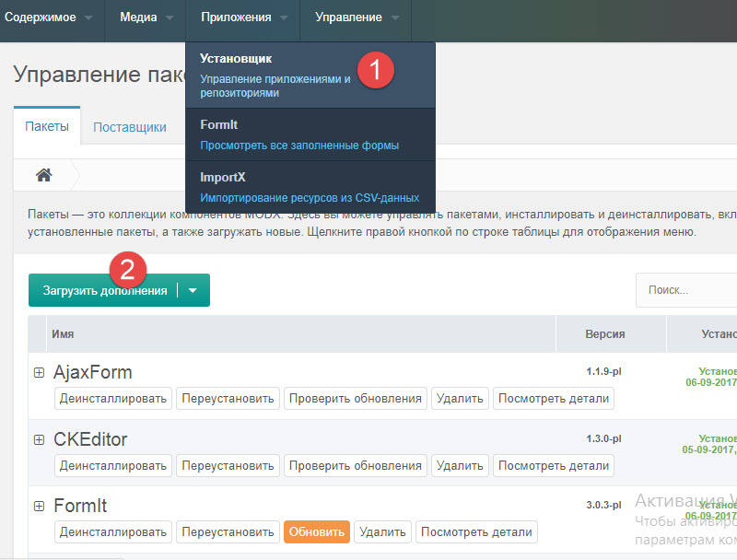Expand the CKEditor package row
This screenshot has height=560, width=737.
click(x=40, y=439)
